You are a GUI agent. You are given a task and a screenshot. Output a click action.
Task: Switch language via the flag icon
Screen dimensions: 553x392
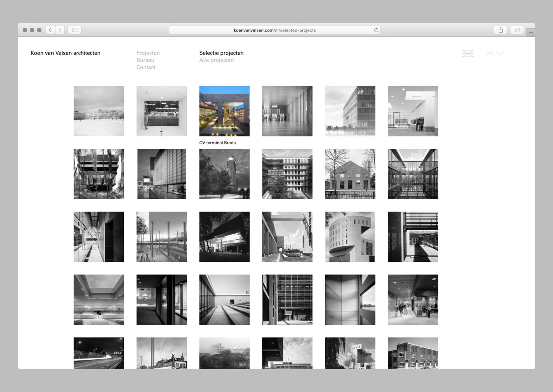click(468, 53)
